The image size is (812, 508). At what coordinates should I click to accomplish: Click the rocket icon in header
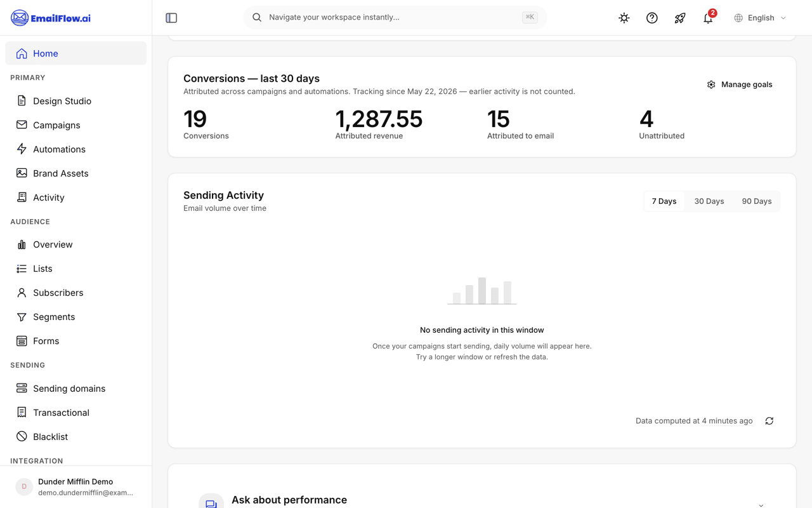(680, 18)
